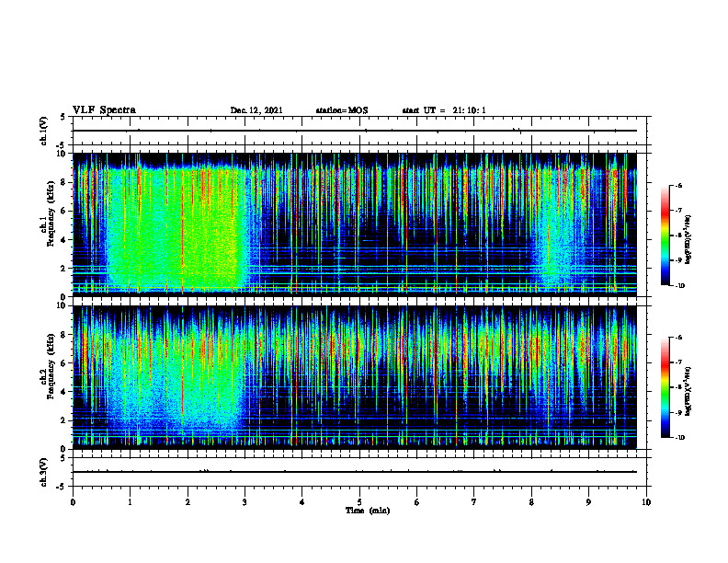Click the "-10" label on ch.1 color bar
This screenshot has height=563, width=728.
click(679, 286)
